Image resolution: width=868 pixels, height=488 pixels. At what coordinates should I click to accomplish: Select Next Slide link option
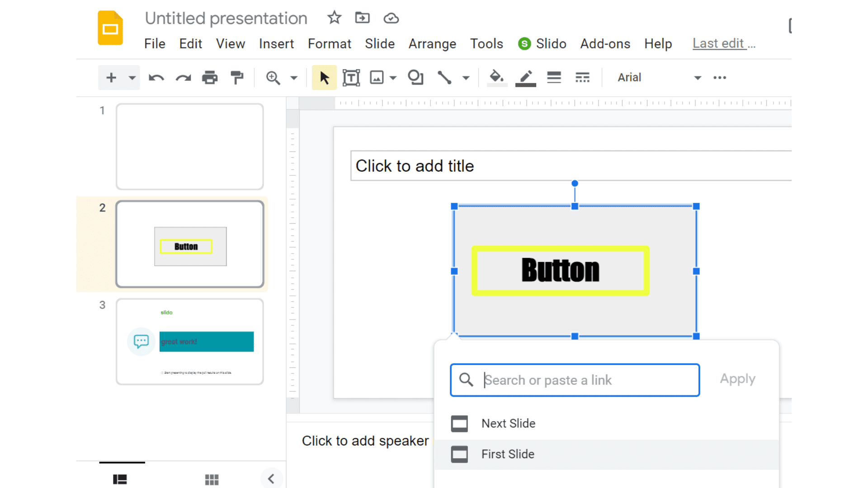click(509, 424)
